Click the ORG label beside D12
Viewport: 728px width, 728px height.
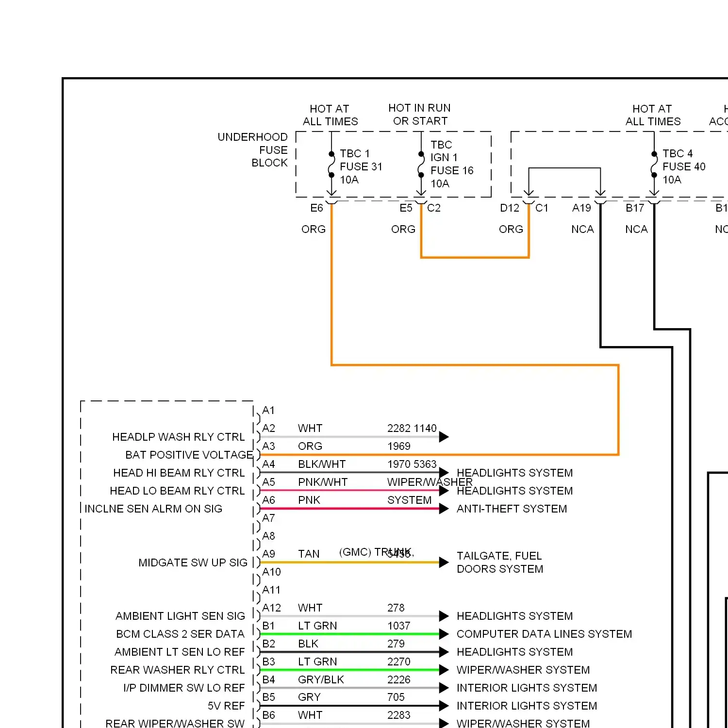[511, 229]
